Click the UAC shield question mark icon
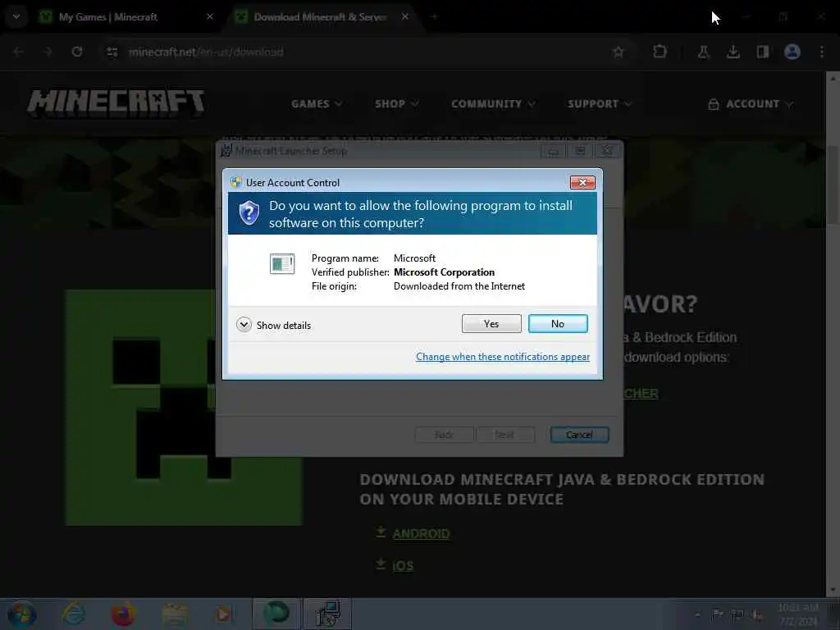The height and width of the screenshot is (630, 840). (x=249, y=213)
